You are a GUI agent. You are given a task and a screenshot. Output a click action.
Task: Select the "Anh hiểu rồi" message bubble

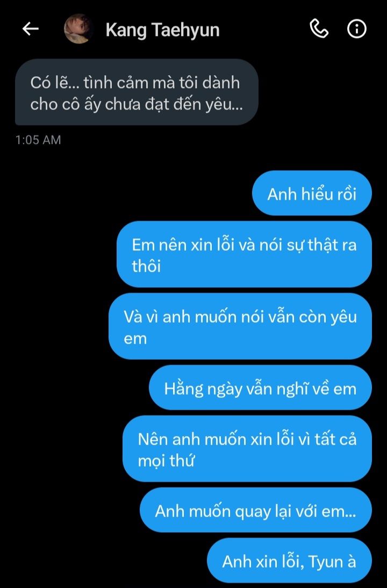[x=312, y=193]
